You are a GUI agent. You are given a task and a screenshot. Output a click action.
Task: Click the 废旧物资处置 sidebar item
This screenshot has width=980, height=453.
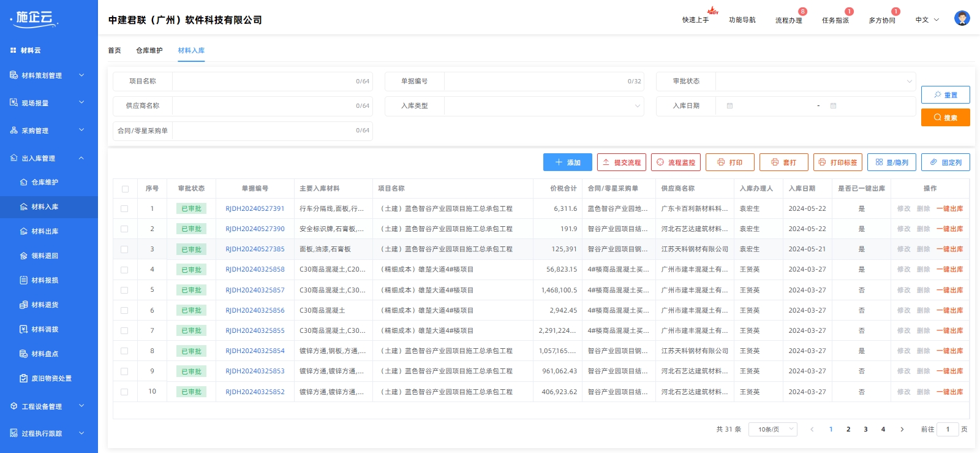click(51, 378)
